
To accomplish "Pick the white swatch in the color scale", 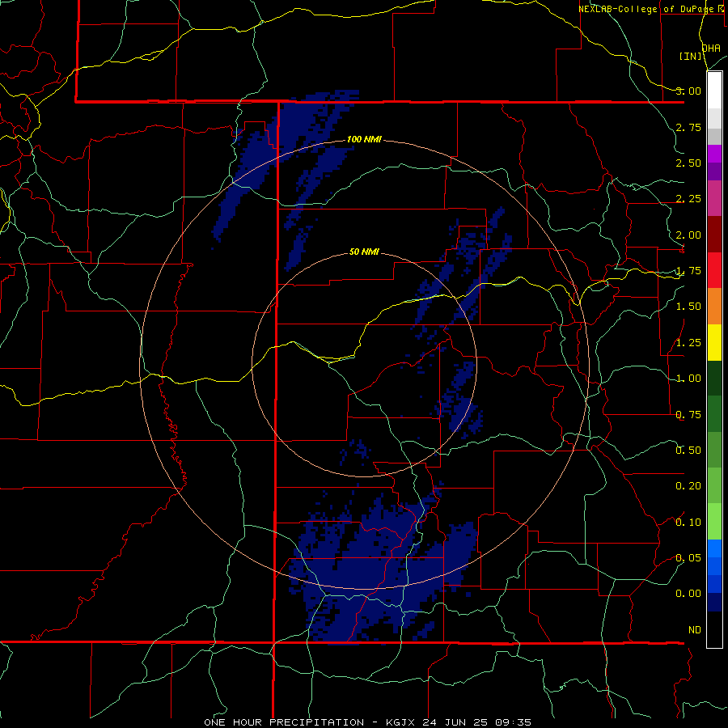I will coord(714,91).
